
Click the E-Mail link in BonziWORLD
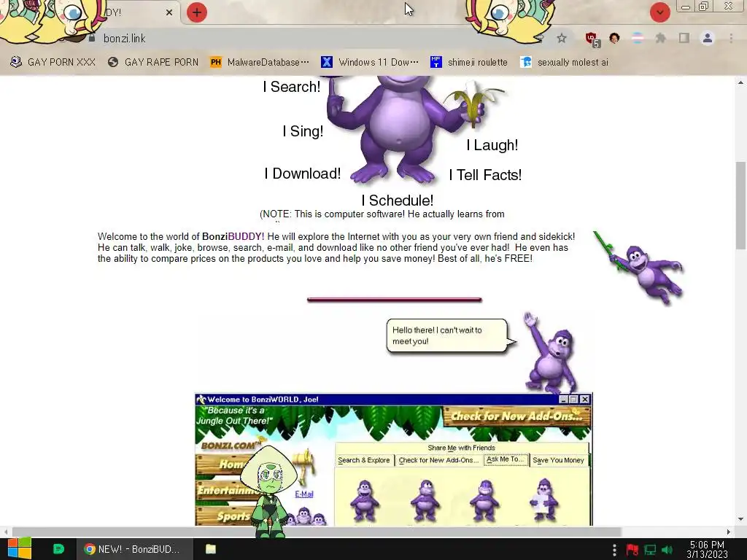(x=304, y=494)
